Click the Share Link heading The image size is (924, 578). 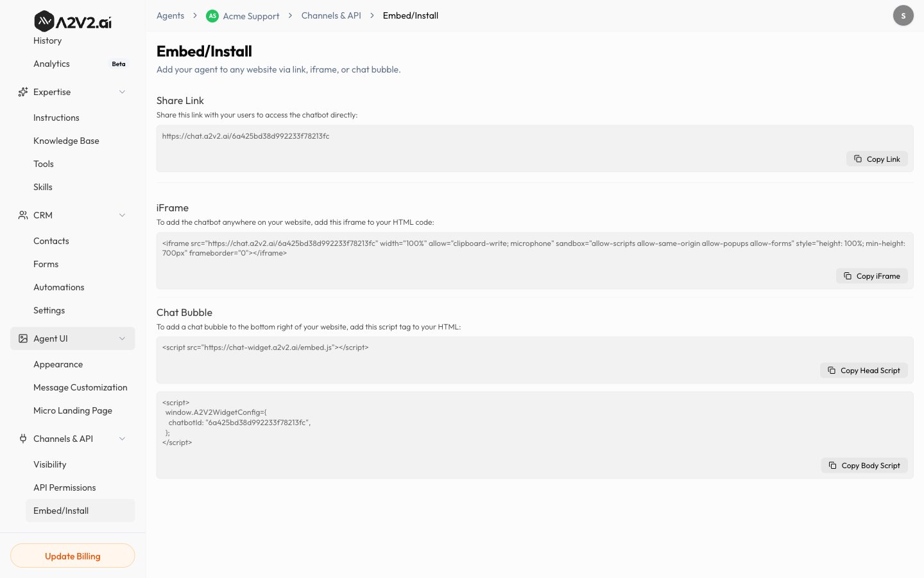pyautogui.click(x=180, y=101)
